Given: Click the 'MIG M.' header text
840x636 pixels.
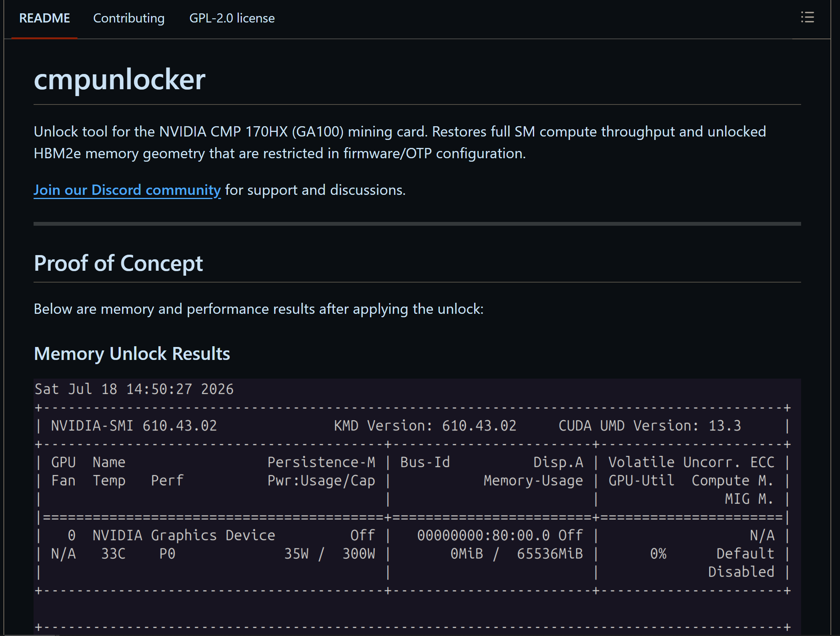Looking at the screenshot, I should point(750,499).
